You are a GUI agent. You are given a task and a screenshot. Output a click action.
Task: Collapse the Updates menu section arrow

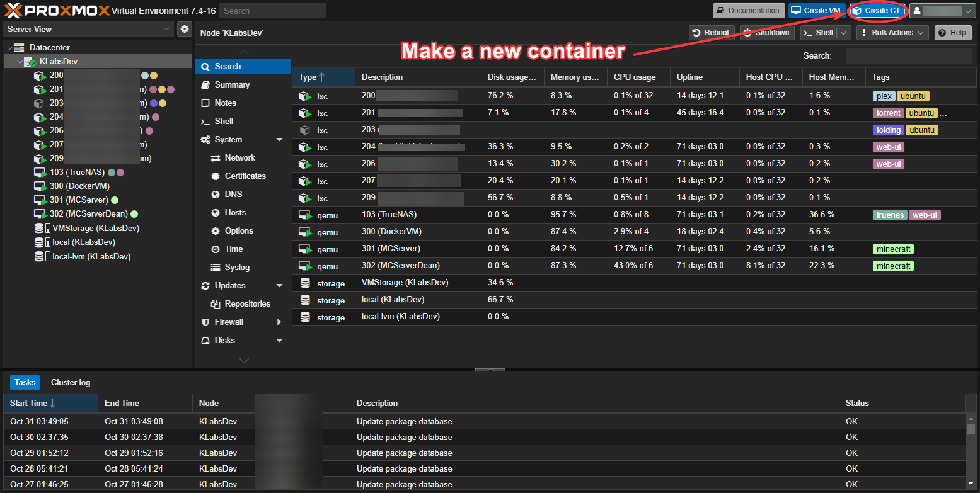(x=279, y=286)
